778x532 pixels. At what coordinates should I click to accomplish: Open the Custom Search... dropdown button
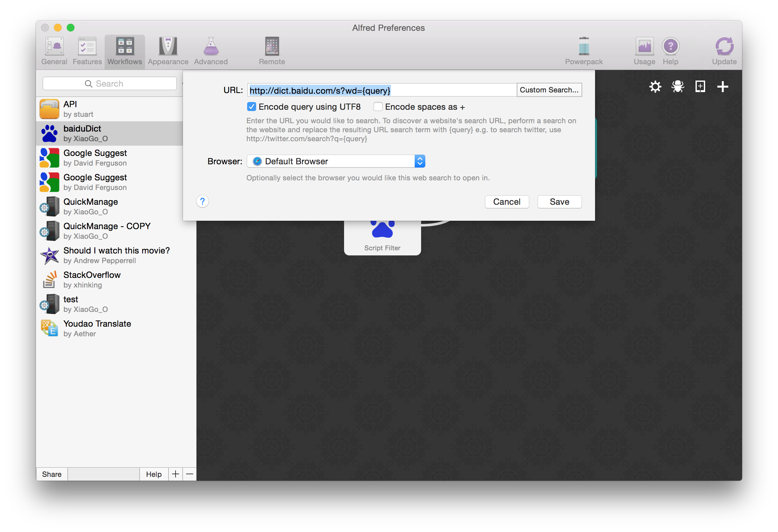[x=549, y=90]
